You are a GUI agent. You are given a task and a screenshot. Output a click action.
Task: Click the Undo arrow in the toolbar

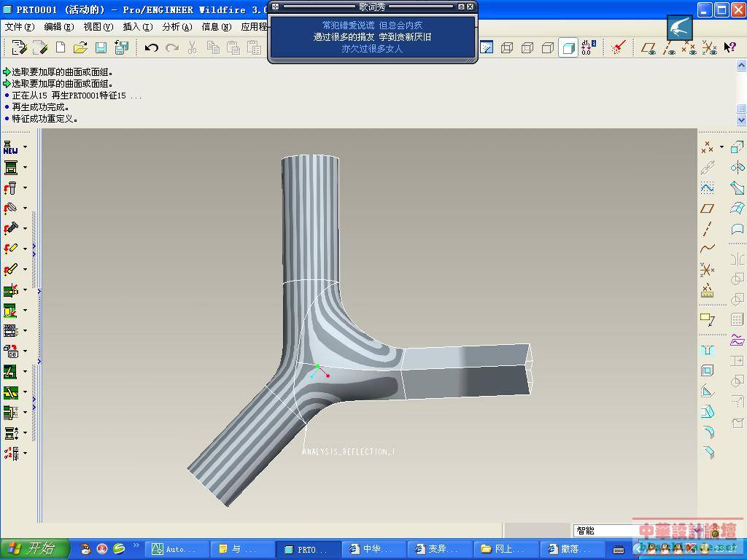[x=152, y=48]
